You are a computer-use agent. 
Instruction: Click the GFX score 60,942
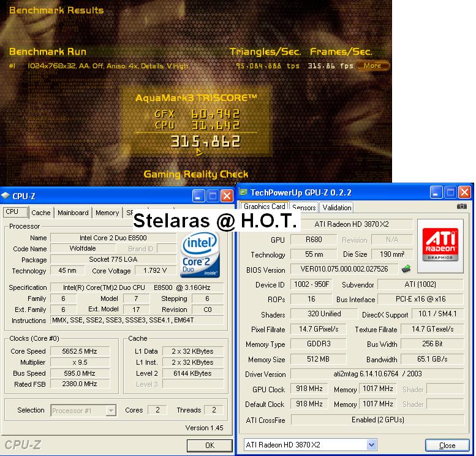(x=215, y=114)
